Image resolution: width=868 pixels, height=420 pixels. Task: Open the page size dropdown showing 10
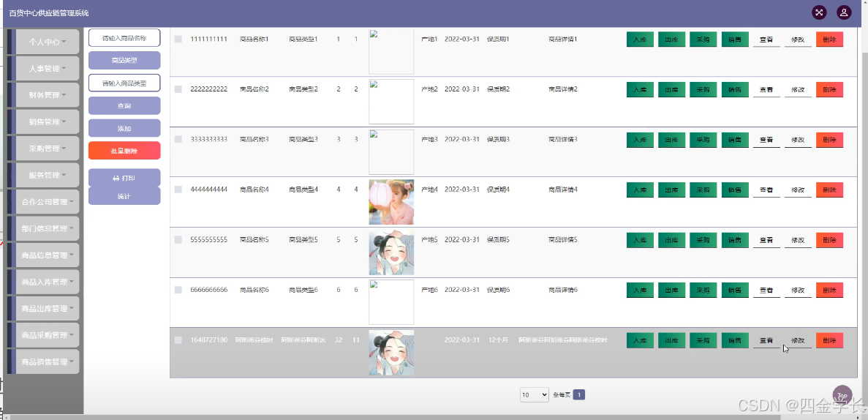coord(535,394)
